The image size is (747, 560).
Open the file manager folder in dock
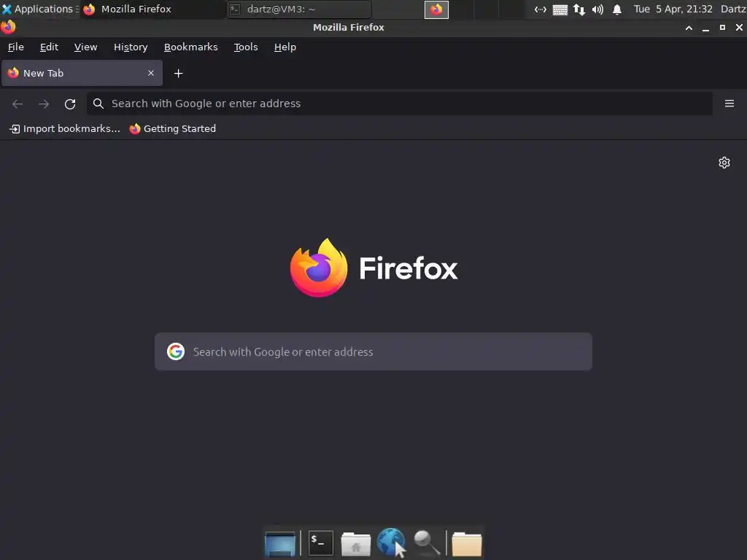466,544
